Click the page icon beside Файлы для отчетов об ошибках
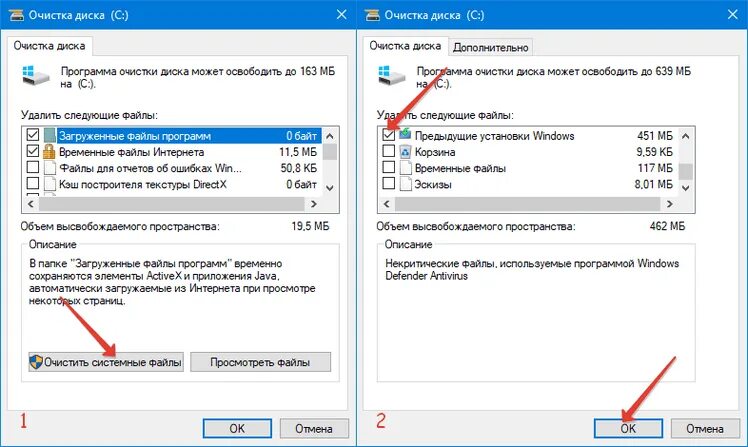The height and width of the screenshot is (447, 748). (50, 168)
